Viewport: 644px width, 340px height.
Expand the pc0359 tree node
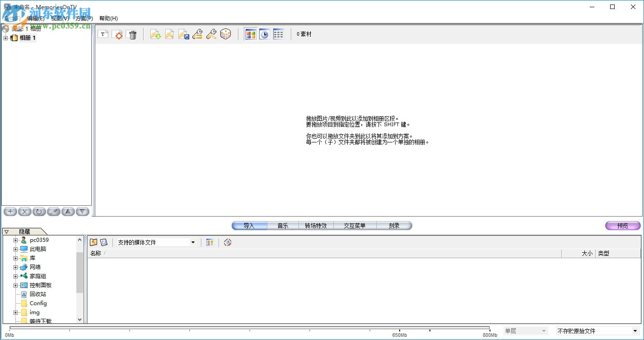tap(15, 240)
